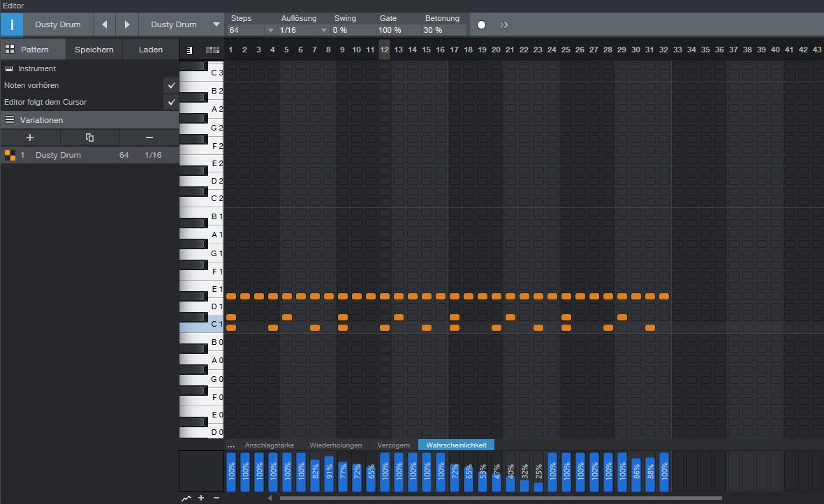The height and width of the screenshot is (504, 824).
Task: Click the Variationen list icon
Action: (x=10, y=119)
